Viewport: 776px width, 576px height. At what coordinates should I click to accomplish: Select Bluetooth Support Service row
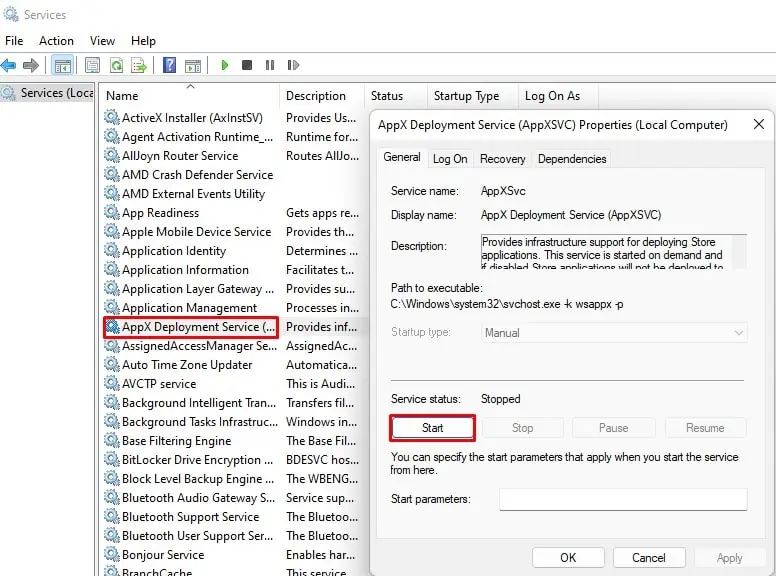pos(191,517)
